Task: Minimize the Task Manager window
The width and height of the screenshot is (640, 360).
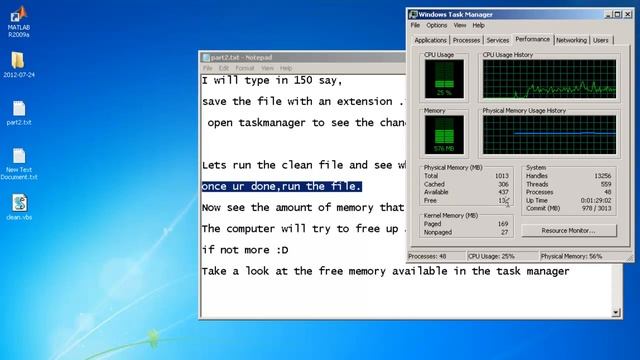Action: 608,15
